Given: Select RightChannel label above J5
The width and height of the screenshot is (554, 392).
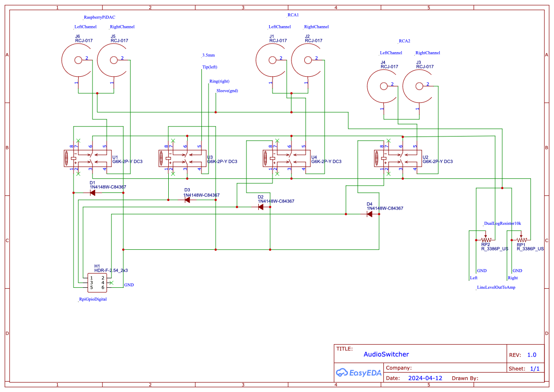Looking at the screenshot, I should 122,27.
